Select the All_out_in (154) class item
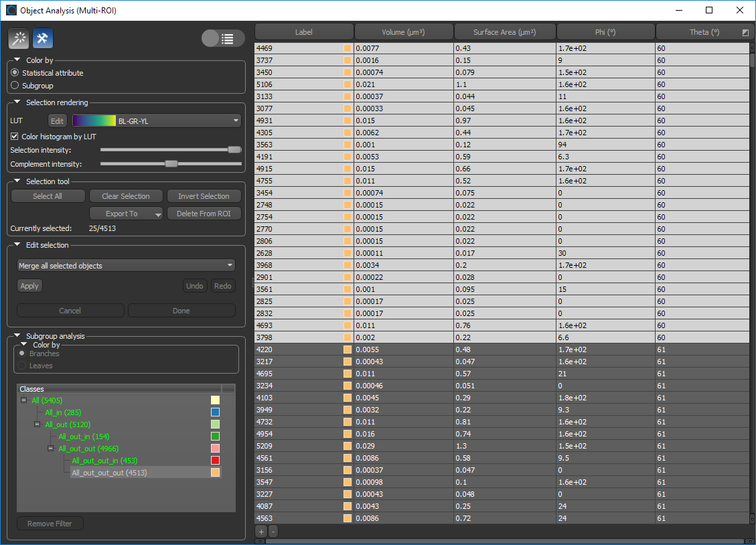This screenshot has width=756, height=545. [83, 437]
